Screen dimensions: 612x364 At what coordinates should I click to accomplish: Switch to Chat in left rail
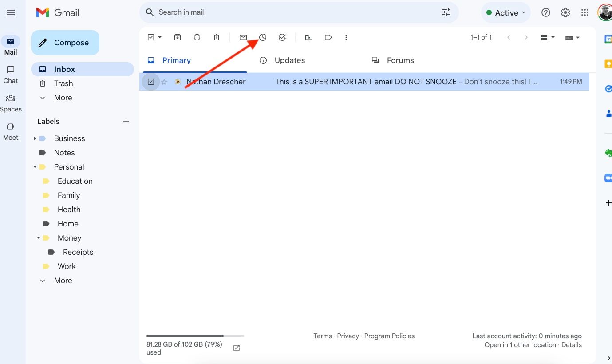click(11, 74)
